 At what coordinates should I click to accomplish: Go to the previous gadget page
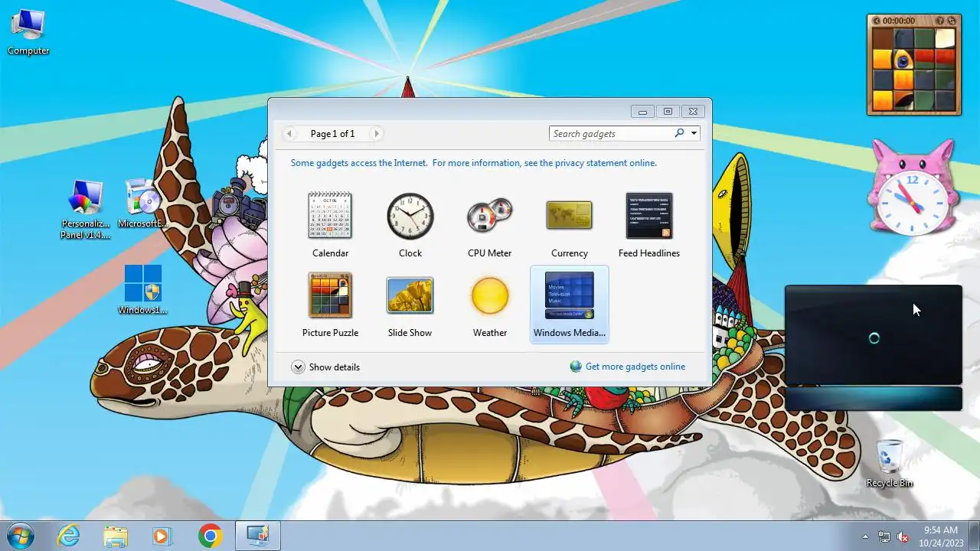[x=289, y=133]
